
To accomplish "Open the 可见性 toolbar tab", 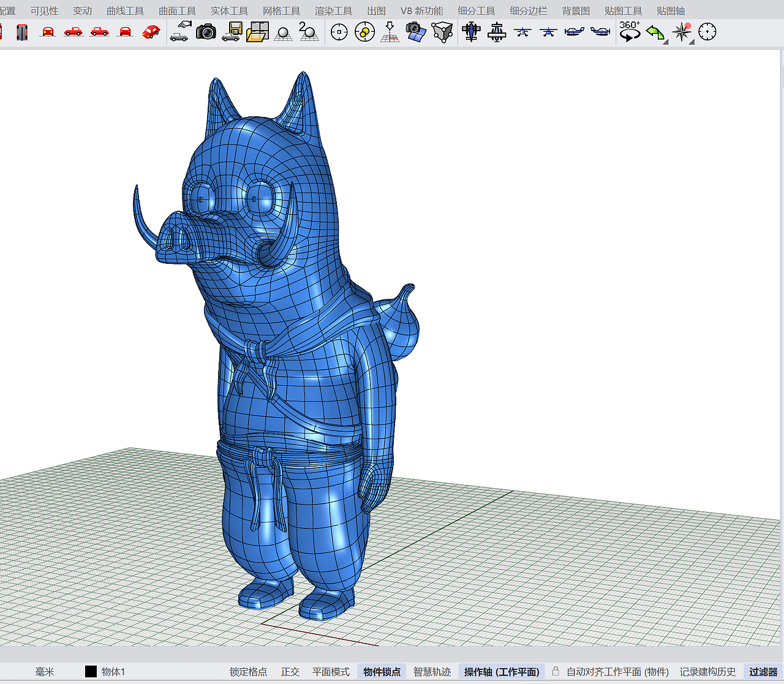I will coord(44,11).
